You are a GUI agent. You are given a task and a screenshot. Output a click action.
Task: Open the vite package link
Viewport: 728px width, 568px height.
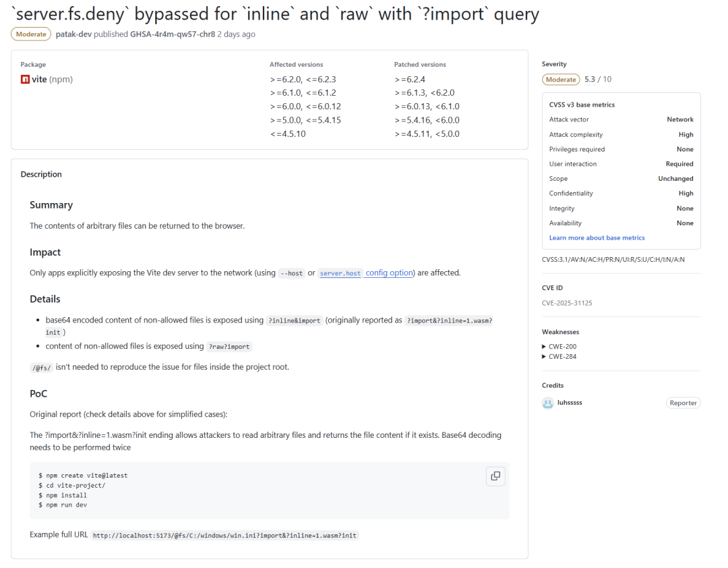click(39, 80)
